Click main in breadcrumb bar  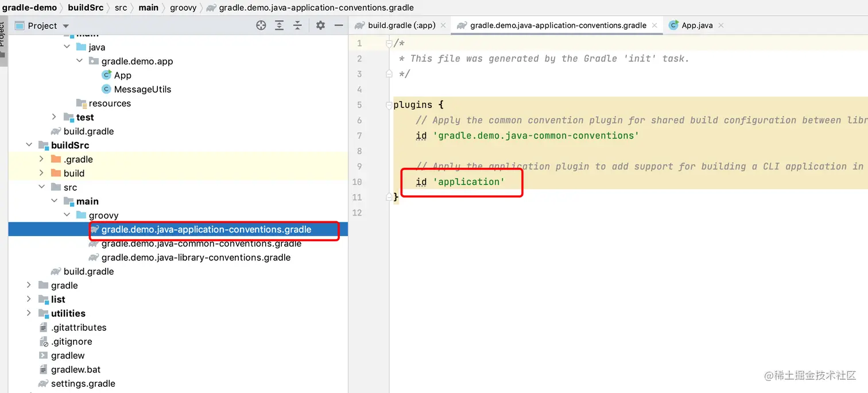[148, 7]
